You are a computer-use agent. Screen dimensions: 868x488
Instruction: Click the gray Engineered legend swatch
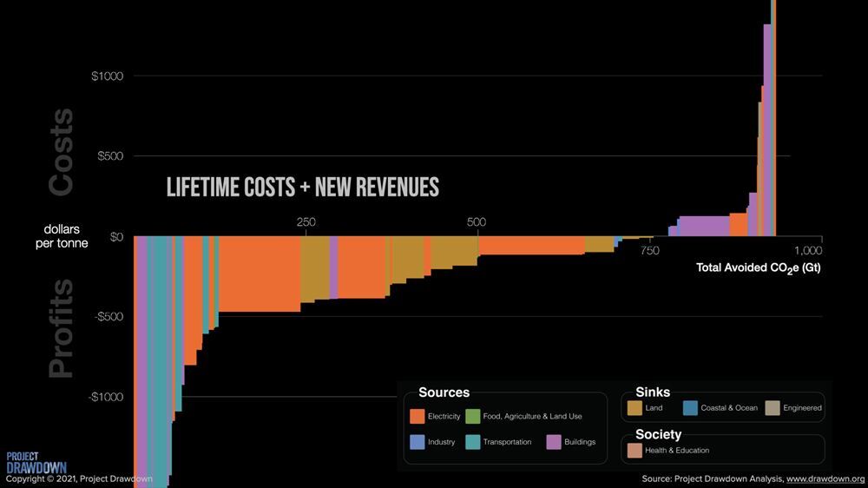coord(772,408)
